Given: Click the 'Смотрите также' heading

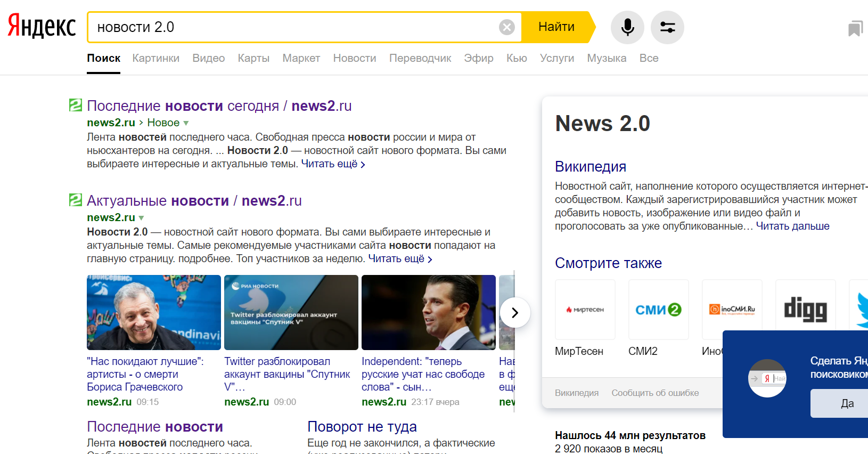Looking at the screenshot, I should 608,263.
